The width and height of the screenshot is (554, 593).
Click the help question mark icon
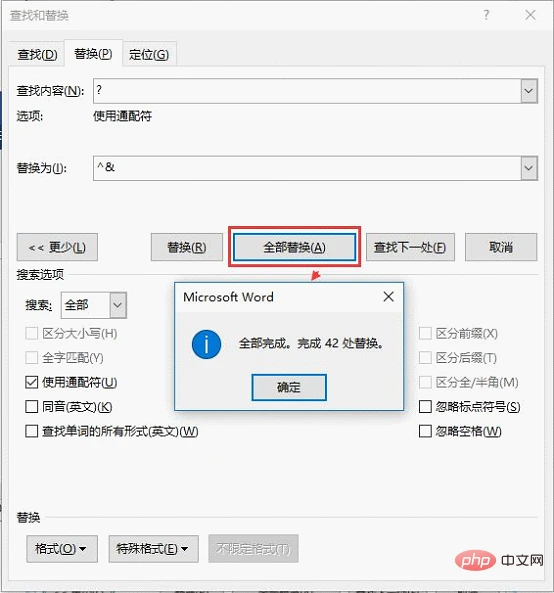tap(486, 15)
